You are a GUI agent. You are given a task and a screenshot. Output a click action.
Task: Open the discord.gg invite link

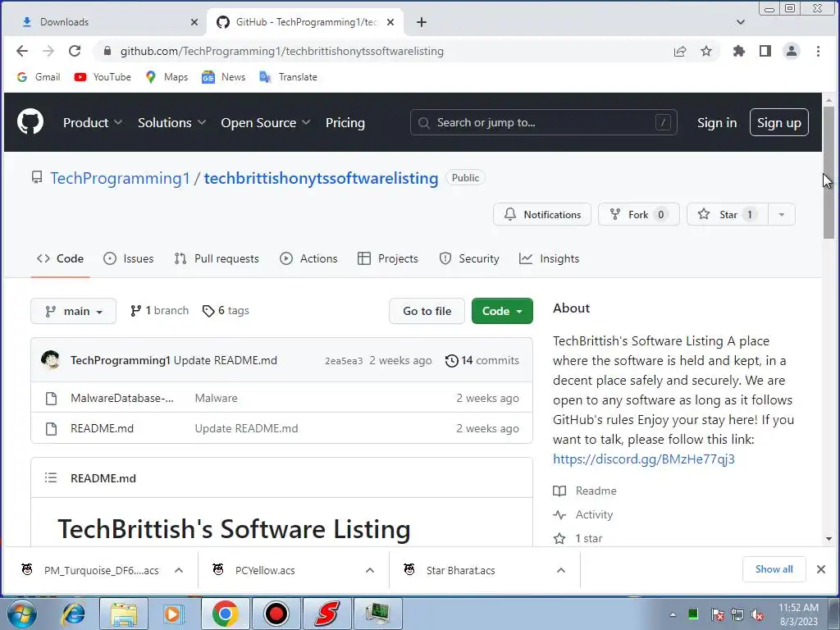tap(643, 459)
